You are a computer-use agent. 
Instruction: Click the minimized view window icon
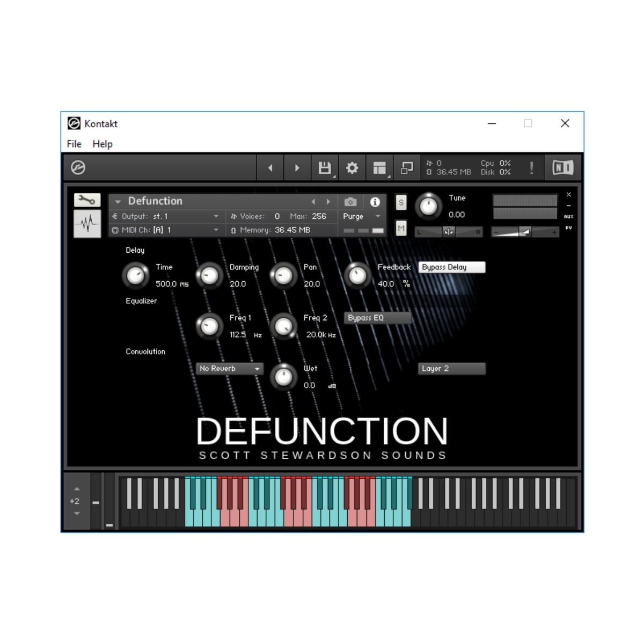(x=407, y=168)
